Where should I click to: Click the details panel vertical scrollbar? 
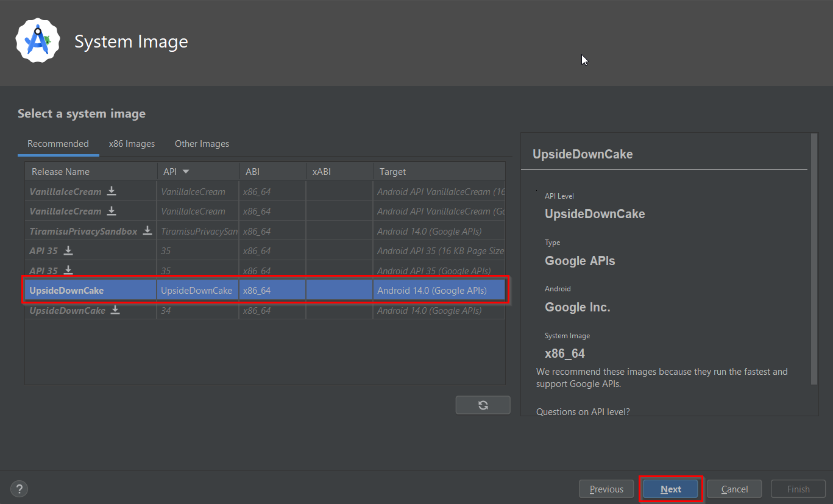pyautogui.click(x=814, y=259)
